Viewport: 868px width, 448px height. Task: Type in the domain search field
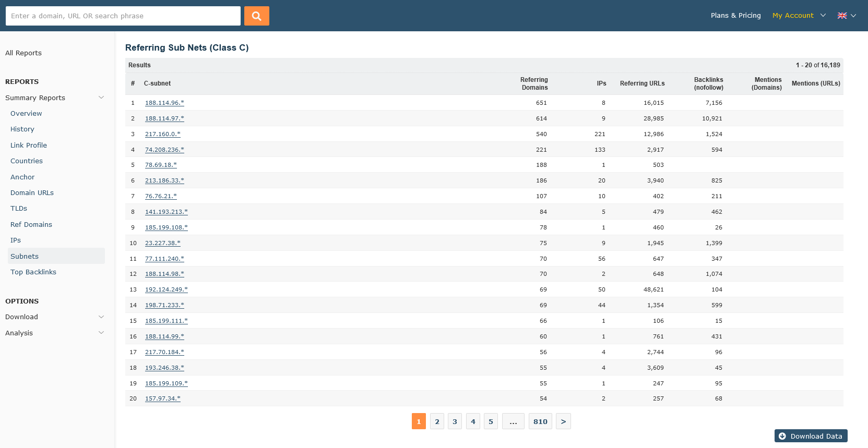click(123, 16)
